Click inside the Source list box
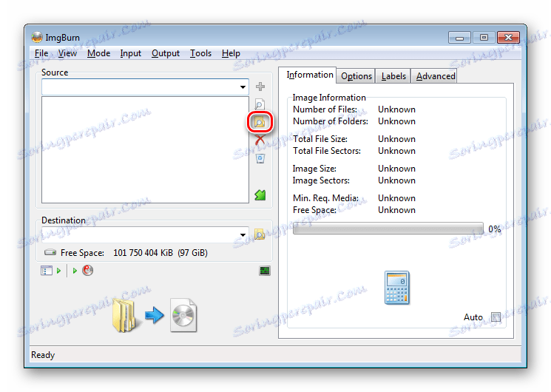The width and height of the screenshot is (551, 392). [x=145, y=149]
